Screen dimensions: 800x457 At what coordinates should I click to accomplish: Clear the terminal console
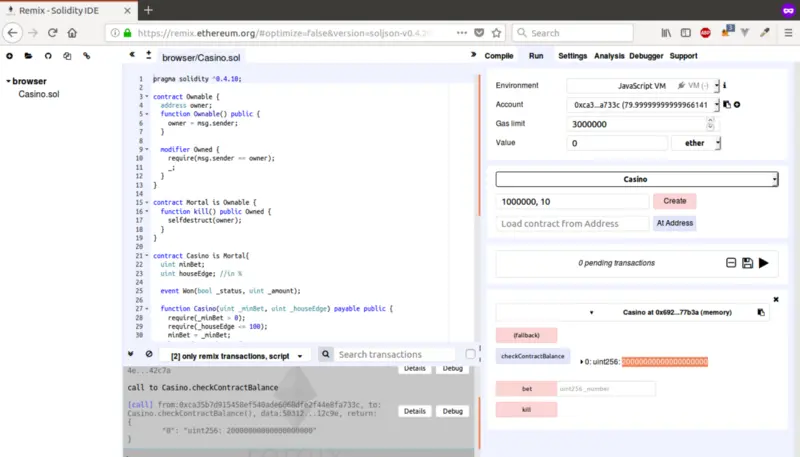[x=149, y=353]
